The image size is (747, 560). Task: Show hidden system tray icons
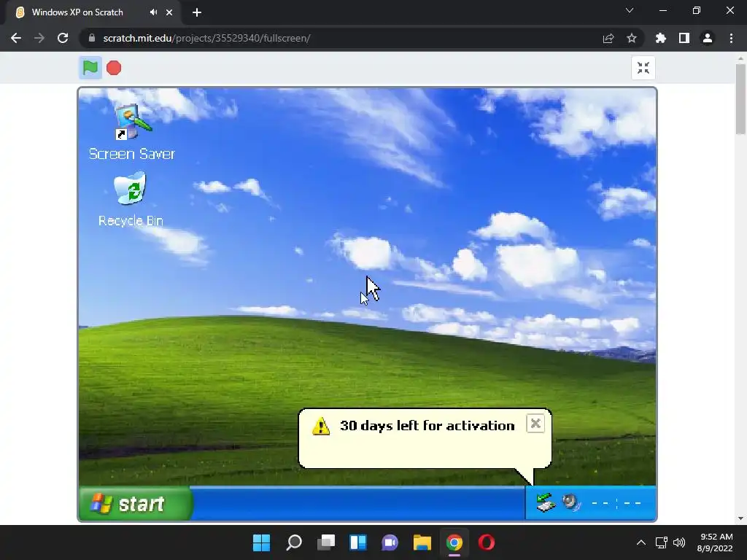[641, 542]
